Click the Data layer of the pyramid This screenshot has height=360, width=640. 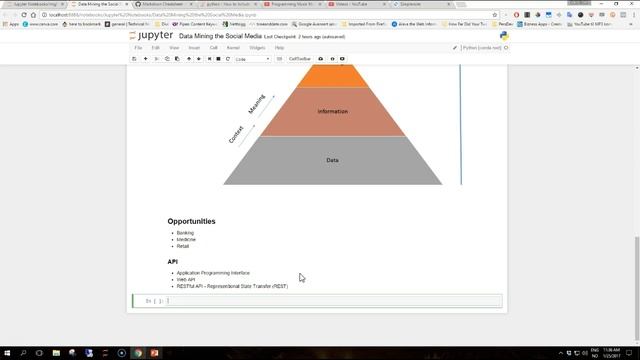(332, 160)
